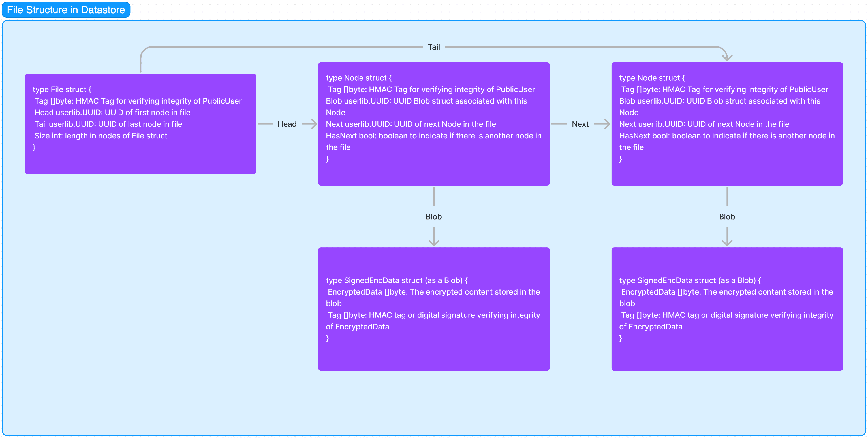Click the Head connector label
This screenshot has height=438, width=868.
click(287, 124)
